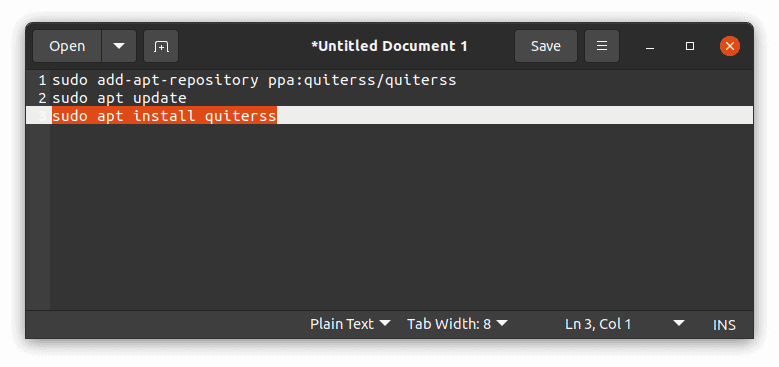The height and width of the screenshot is (367, 779).
Task: Expand the recent files arrow beside Open
Action: [x=119, y=46]
